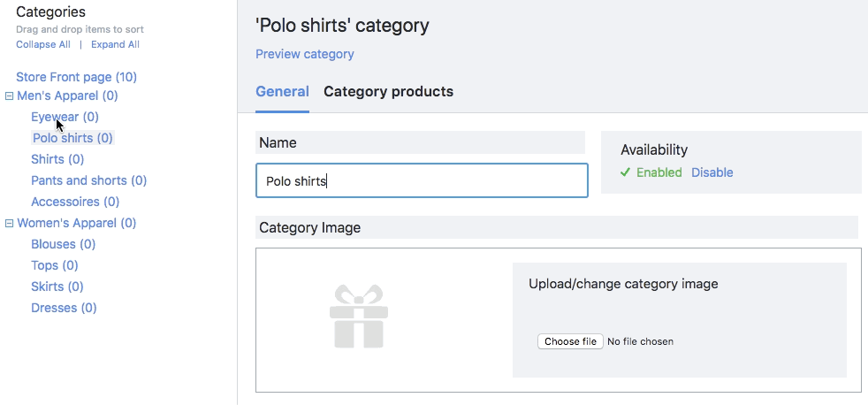This screenshot has height=405, width=868.
Task: Open the Preview category link
Action: point(304,54)
